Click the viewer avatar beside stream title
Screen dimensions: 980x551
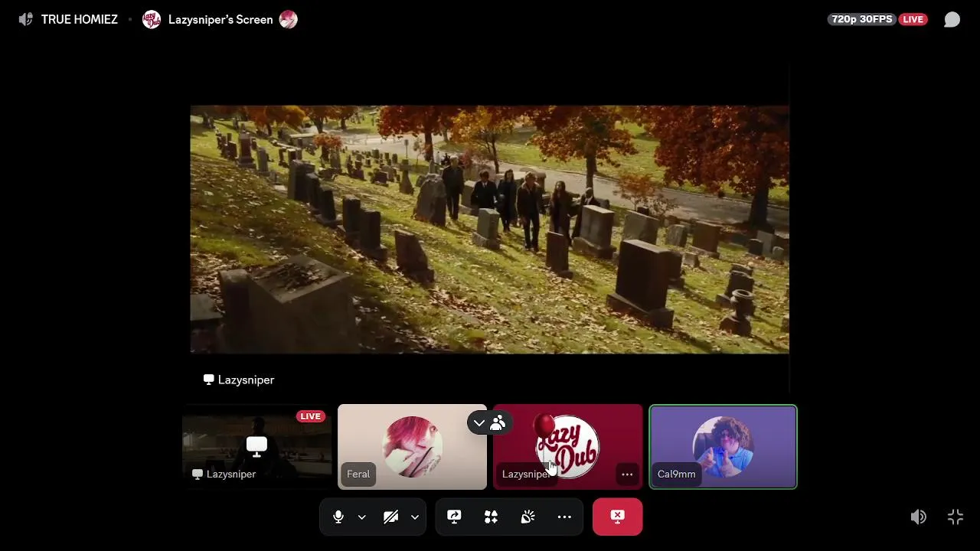coord(288,20)
